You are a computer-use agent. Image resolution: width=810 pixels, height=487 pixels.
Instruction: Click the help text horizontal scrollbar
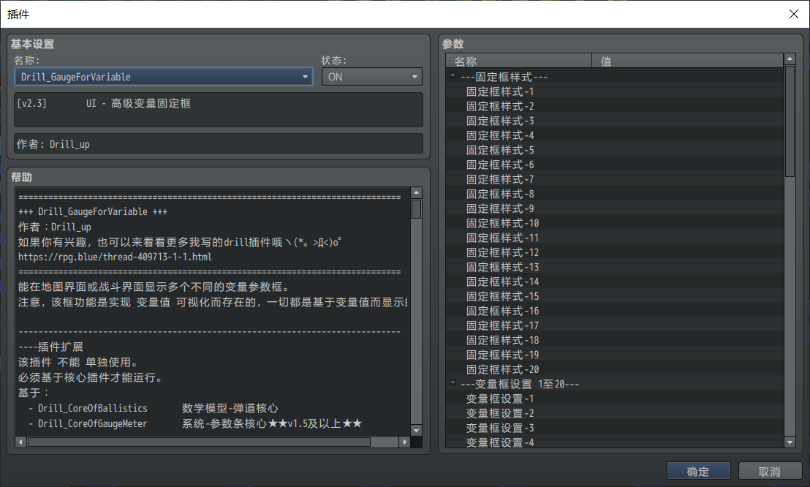point(200,441)
